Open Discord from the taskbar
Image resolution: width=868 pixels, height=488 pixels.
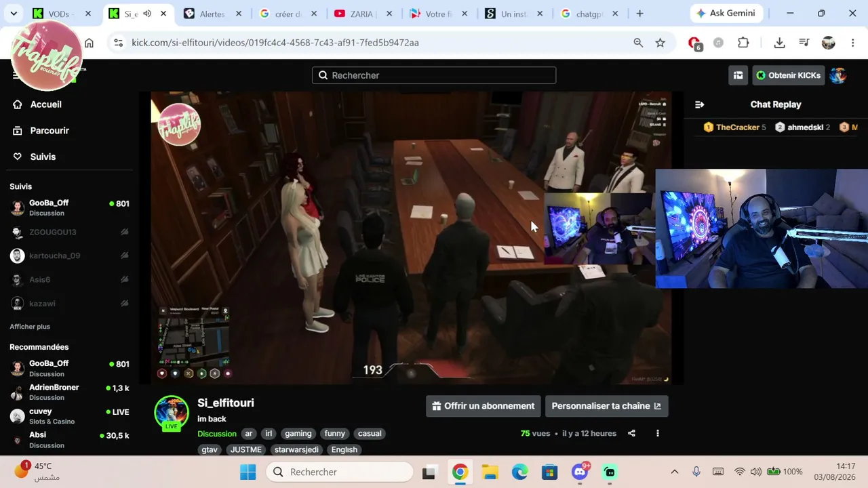580,472
